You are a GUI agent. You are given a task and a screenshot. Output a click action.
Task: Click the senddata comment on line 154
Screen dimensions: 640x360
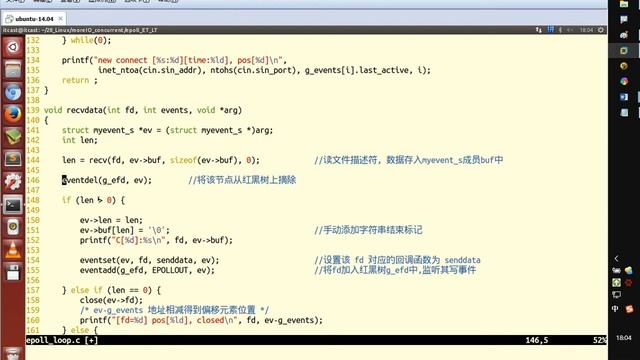click(x=397, y=260)
